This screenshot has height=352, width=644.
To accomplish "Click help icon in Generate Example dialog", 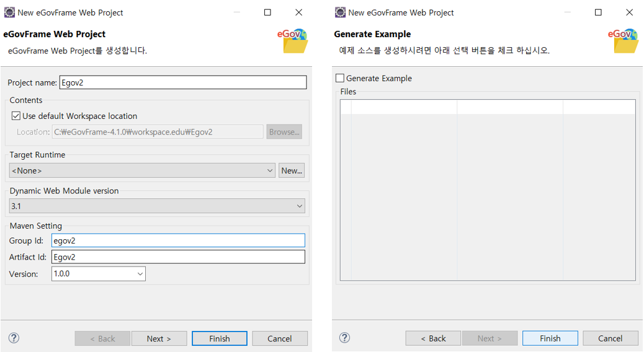I will click(344, 337).
